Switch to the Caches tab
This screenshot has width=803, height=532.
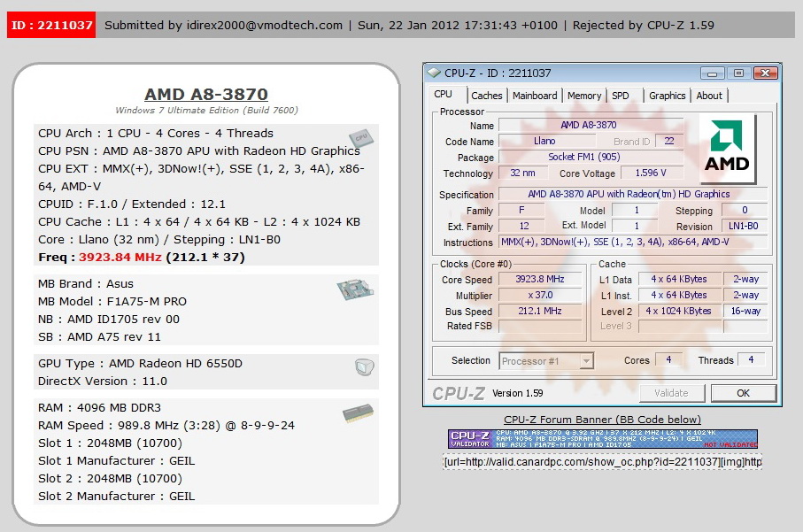coord(487,96)
